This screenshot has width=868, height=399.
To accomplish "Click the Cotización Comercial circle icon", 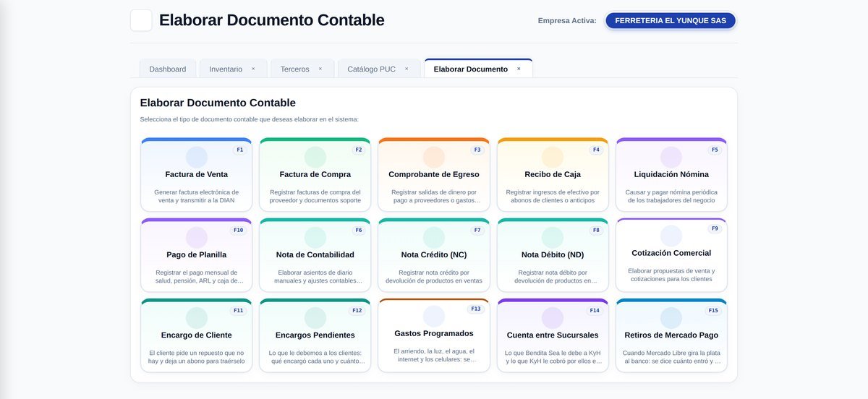I will [x=671, y=236].
